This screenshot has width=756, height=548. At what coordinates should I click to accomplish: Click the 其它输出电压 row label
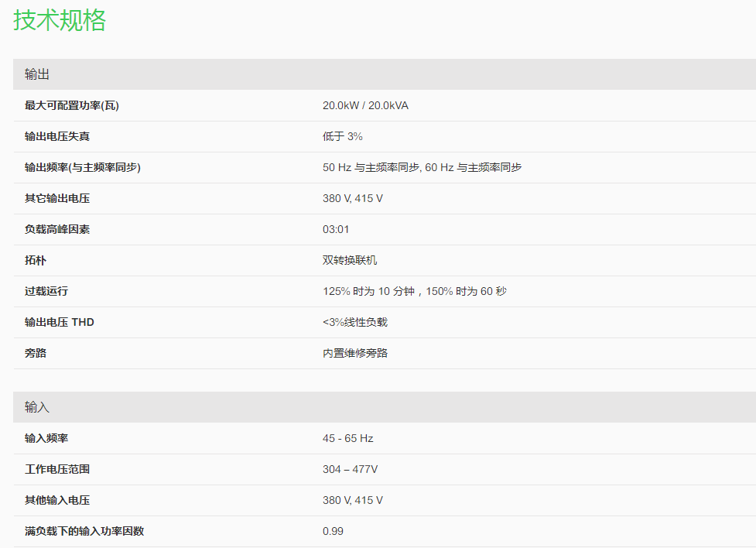(57, 198)
